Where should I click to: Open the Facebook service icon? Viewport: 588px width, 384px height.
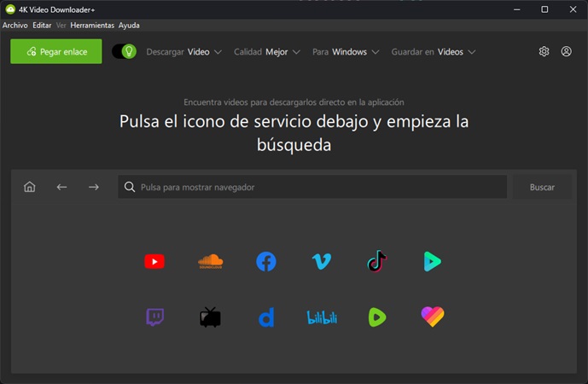coord(266,261)
